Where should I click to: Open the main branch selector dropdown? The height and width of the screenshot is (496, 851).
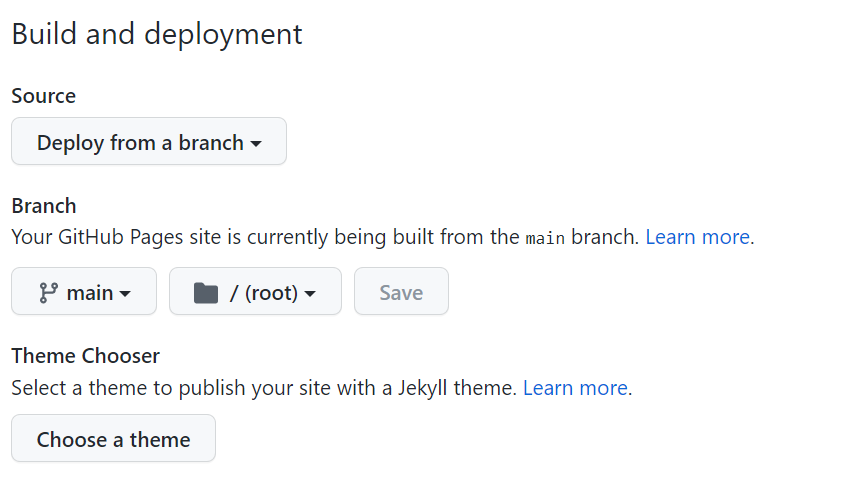[84, 291]
